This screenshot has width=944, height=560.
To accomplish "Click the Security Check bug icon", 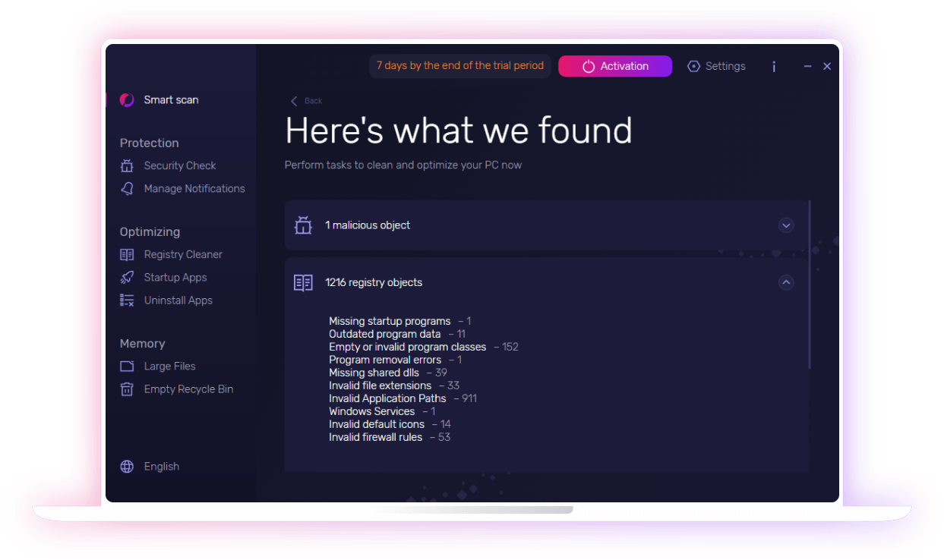I will (127, 165).
